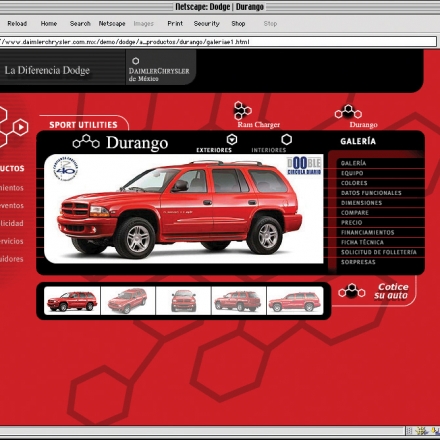440x440 pixels.
Task: Open Search from the browser toolbar
Action: [80, 24]
